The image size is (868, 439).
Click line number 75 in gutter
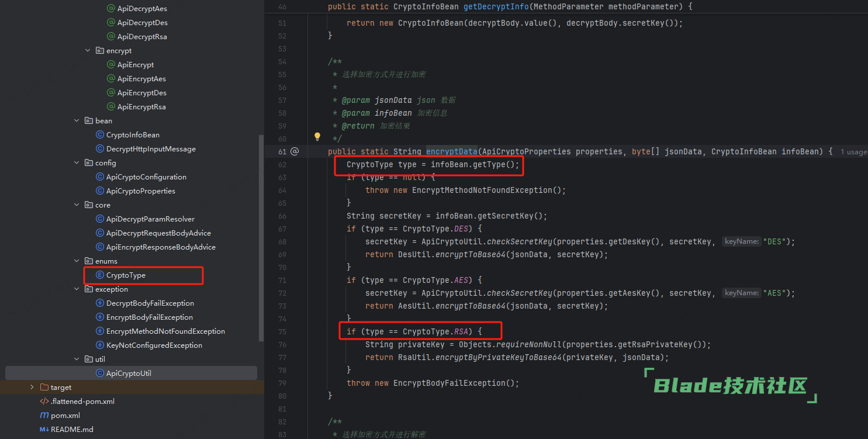282,331
